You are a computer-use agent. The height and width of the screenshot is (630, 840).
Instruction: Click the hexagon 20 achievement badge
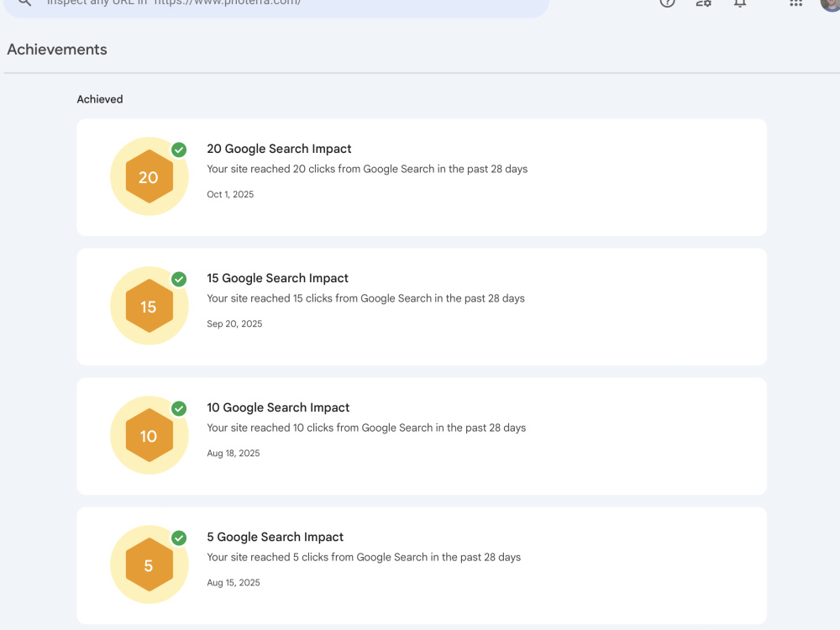[149, 176]
